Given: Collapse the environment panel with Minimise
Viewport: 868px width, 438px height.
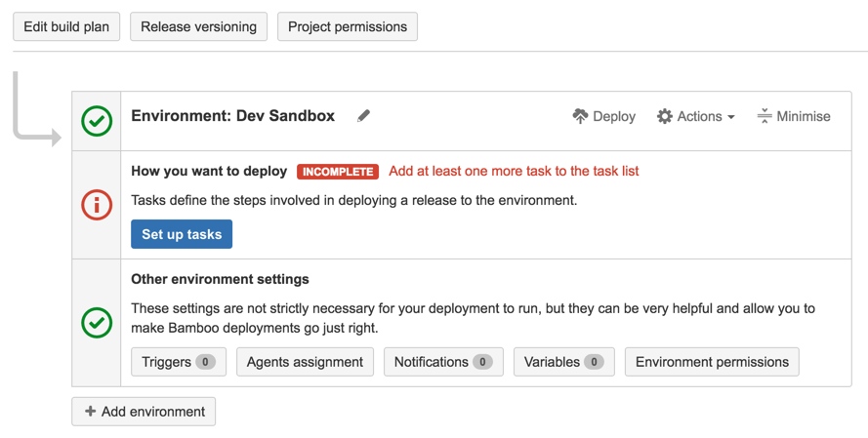Looking at the screenshot, I should [794, 116].
